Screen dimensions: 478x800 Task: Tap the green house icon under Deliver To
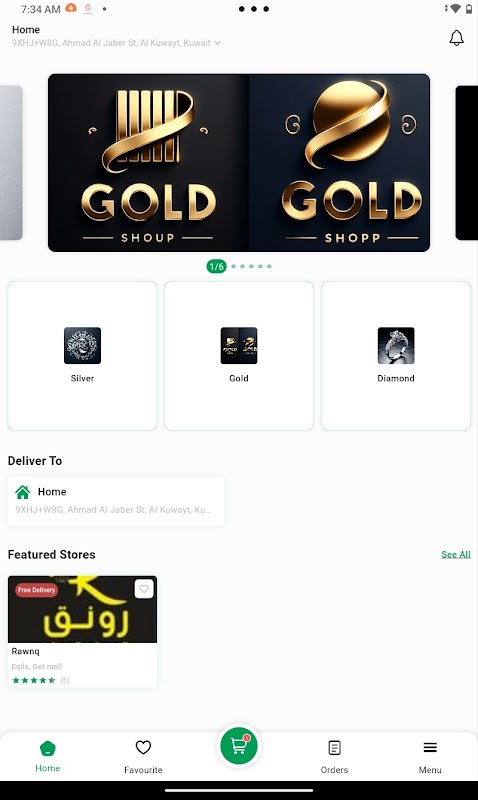[22, 492]
